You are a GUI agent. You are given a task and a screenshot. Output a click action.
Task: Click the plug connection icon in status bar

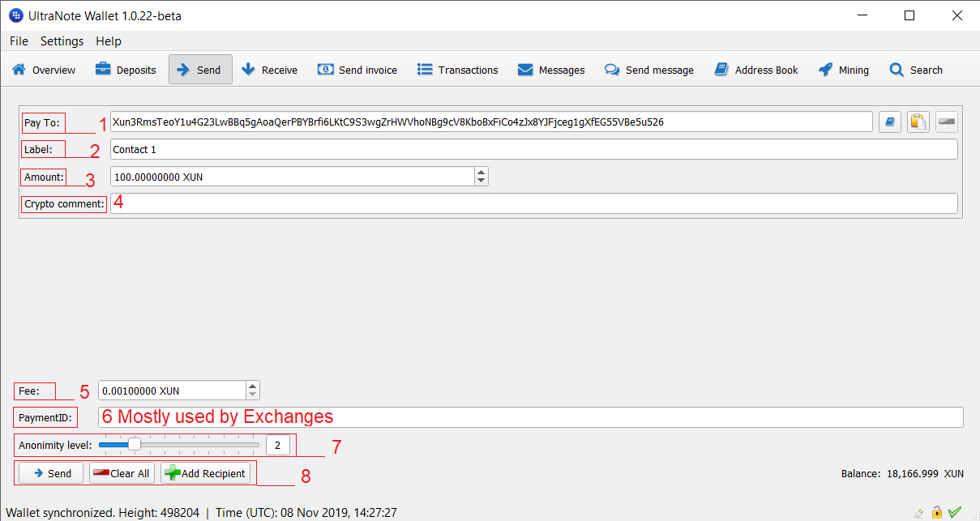[x=918, y=512]
